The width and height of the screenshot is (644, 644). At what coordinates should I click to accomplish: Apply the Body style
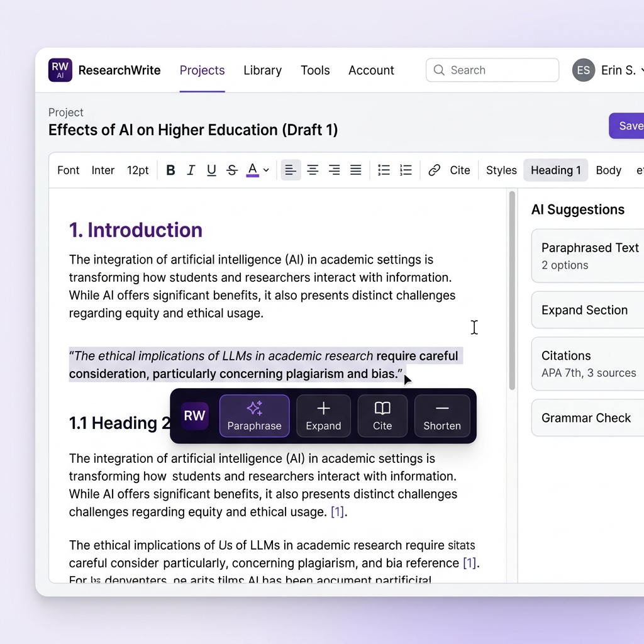pyautogui.click(x=608, y=170)
